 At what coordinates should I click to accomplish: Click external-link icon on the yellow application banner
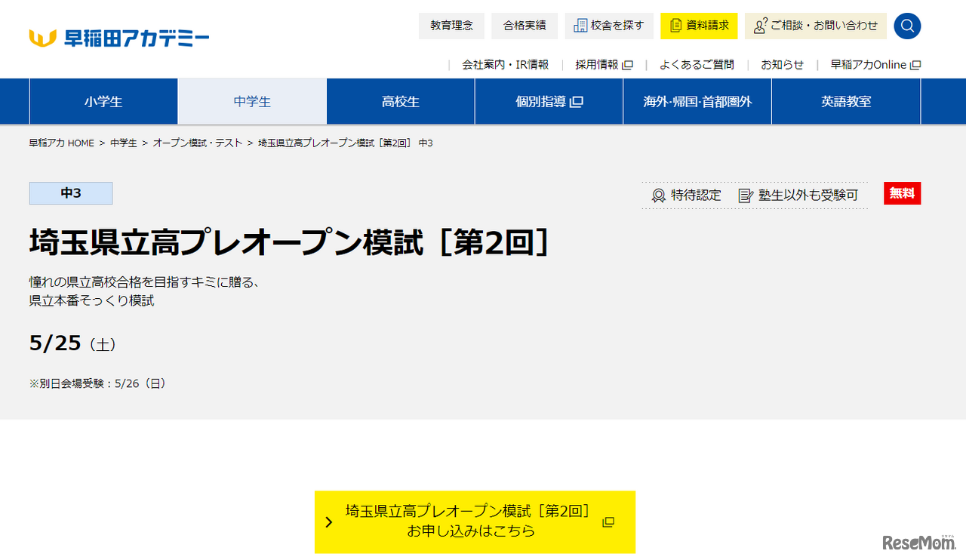click(608, 522)
